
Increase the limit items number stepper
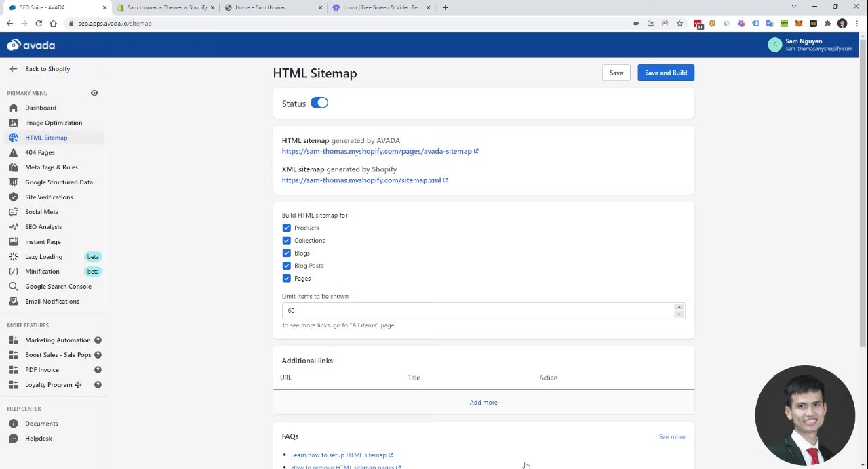point(679,308)
